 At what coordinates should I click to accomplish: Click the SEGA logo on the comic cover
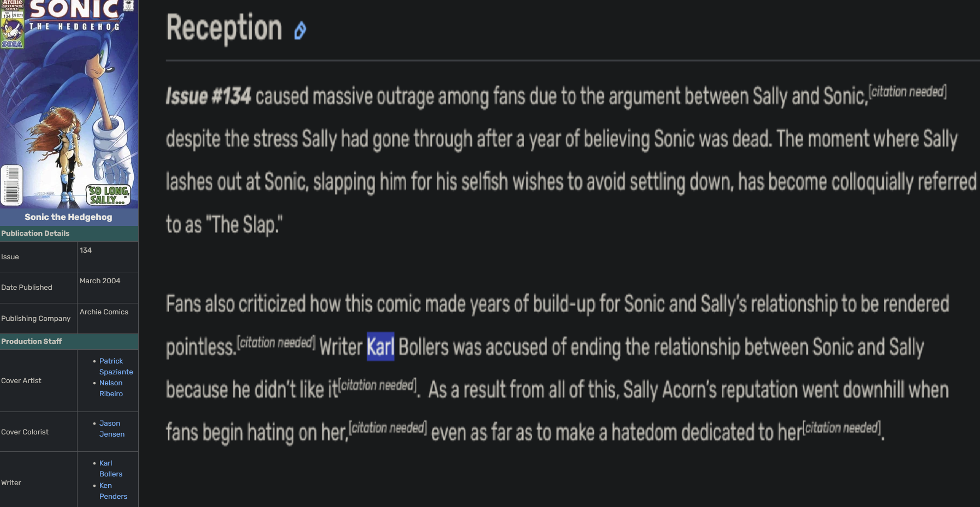(x=12, y=44)
